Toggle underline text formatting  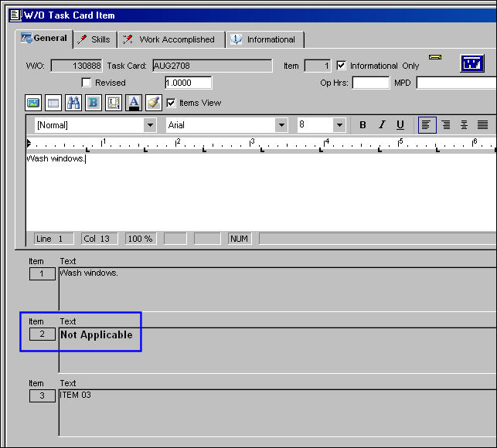[x=400, y=125]
